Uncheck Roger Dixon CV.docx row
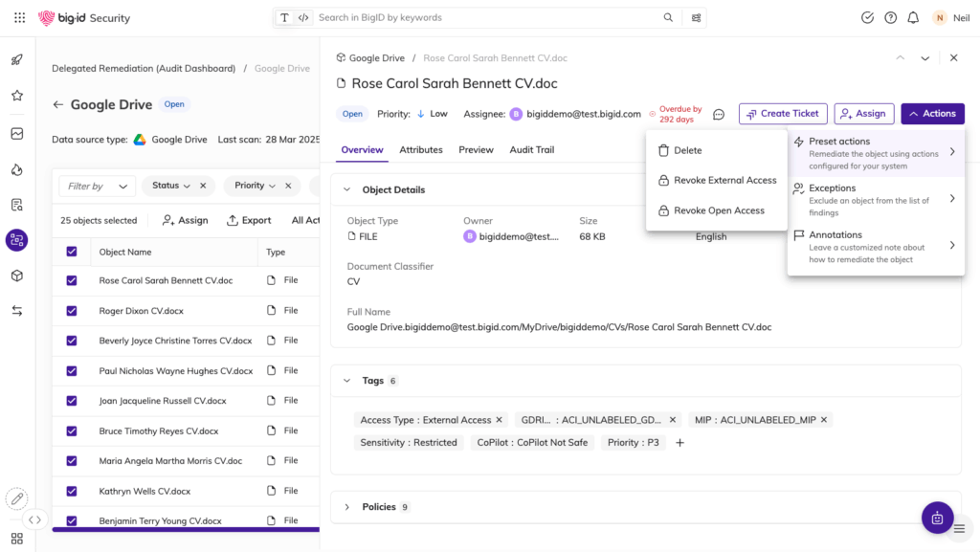The image size is (980, 552). [x=72, y=310]
